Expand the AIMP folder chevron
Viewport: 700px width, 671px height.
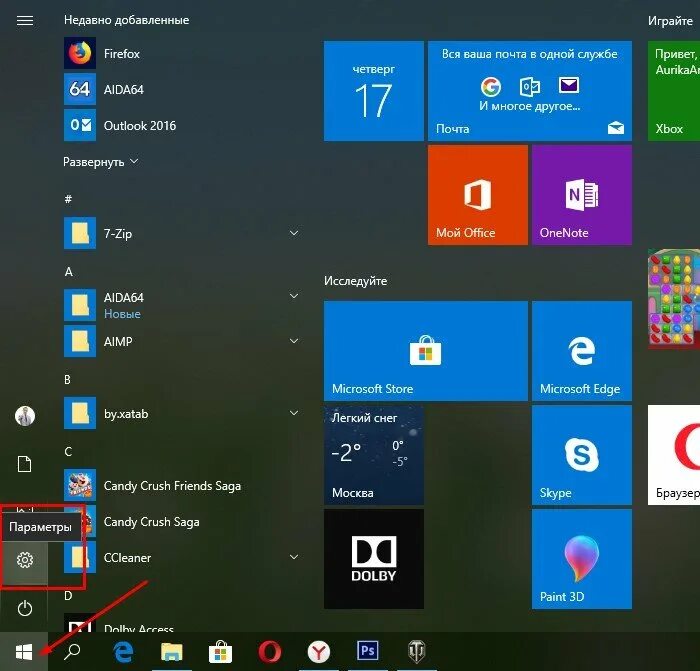pyautogui.click(x=294, y=341)
